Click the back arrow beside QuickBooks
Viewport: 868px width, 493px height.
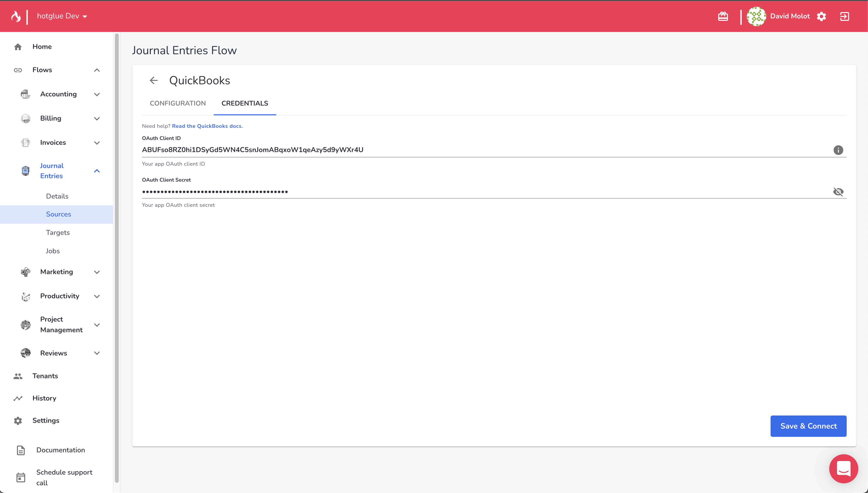(x=153, y=81)
